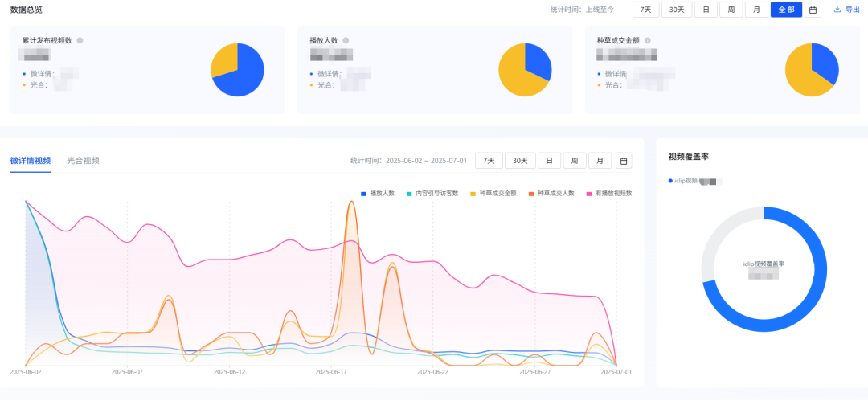This screenshot has width=868, height=401.
Task: Click the 统计时间:上线至今 text
Action: (x=582, y=10)
